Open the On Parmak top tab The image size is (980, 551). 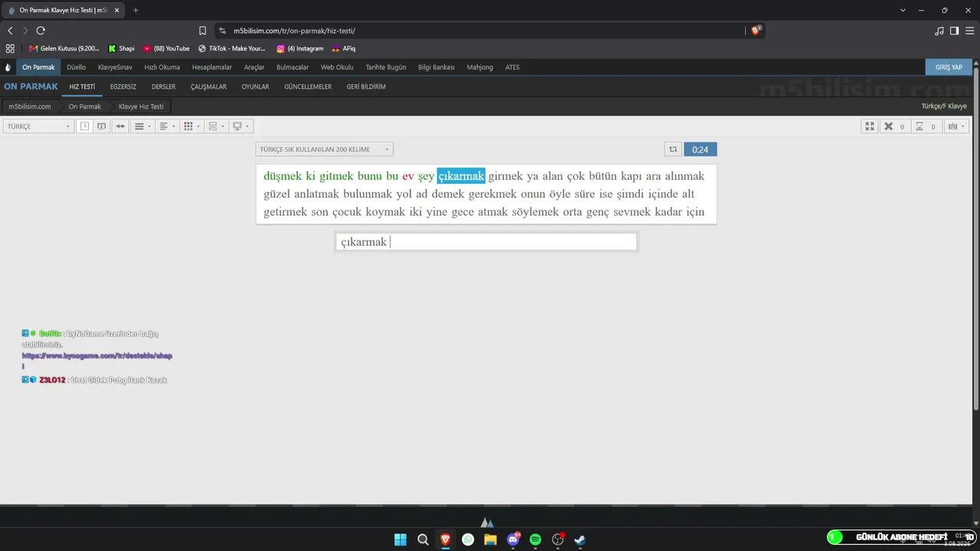tap(38, 67)
